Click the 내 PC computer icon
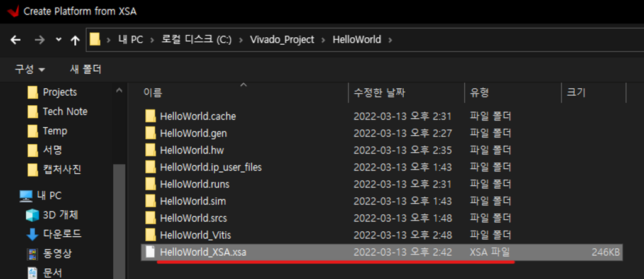The width and height of the screenshot is (644, 279). [x=26, y=196]
